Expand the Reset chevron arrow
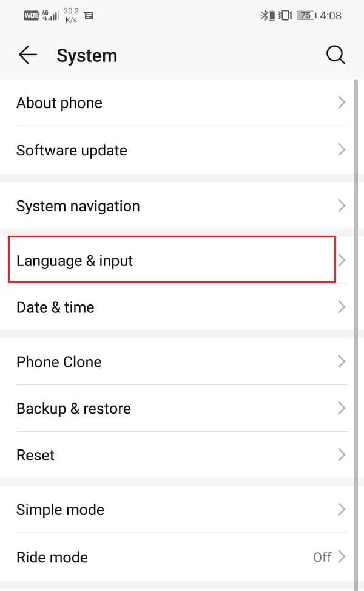This screenshot has height=591, width=364. coord(342,455)
